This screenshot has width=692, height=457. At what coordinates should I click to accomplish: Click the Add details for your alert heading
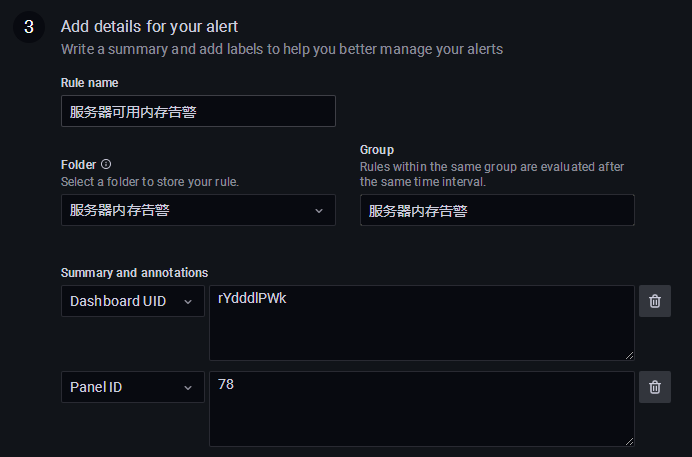(x=149, y=26)
